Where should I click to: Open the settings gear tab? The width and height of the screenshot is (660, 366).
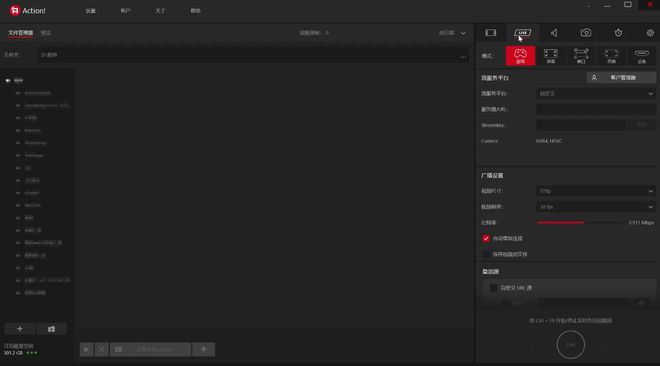pos(650,33)
